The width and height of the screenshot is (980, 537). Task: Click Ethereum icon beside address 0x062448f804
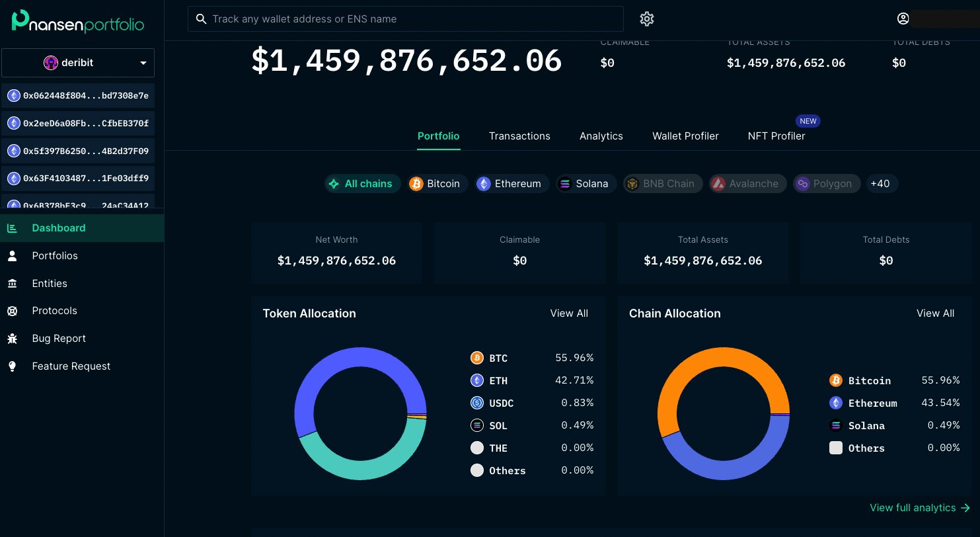click(14, 96)
